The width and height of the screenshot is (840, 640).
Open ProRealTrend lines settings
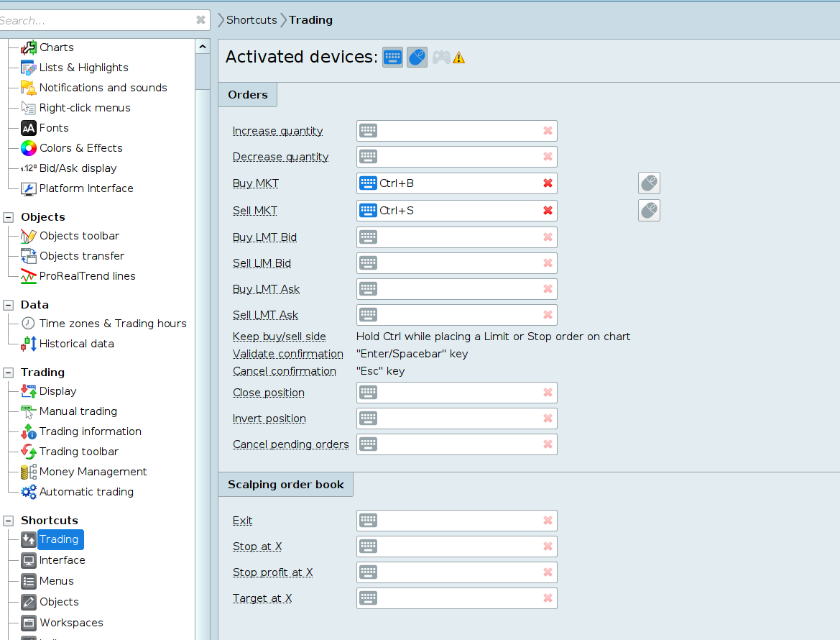coord(87,276)
